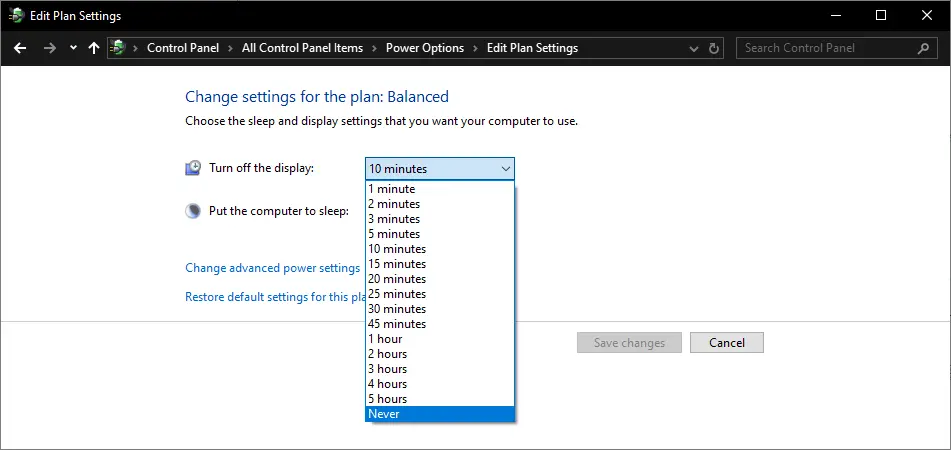
Task: Pick 4 hours option
Action: point(440,384)
